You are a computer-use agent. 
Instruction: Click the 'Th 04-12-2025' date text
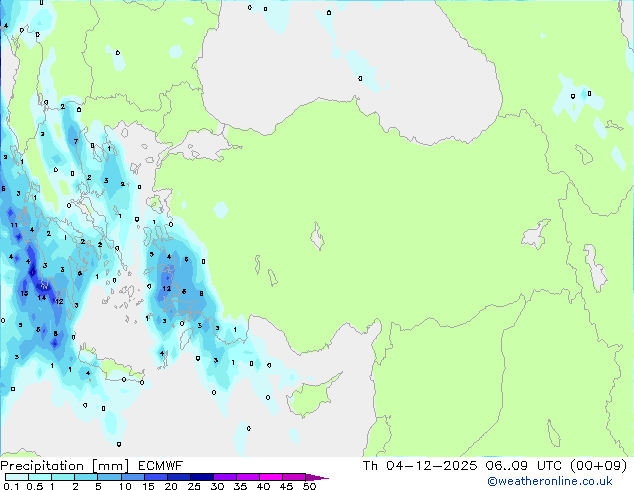coord(420,466)
